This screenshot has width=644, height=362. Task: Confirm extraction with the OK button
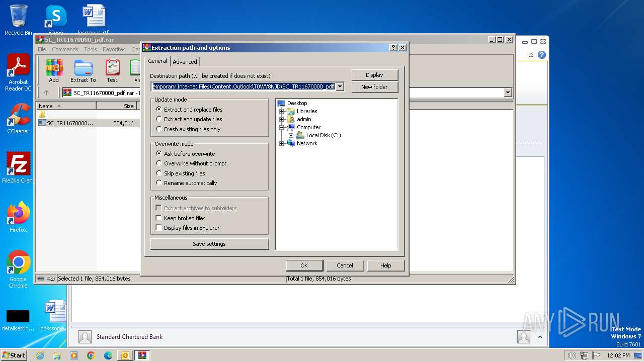pyautogui.click(x=304, y=265)
